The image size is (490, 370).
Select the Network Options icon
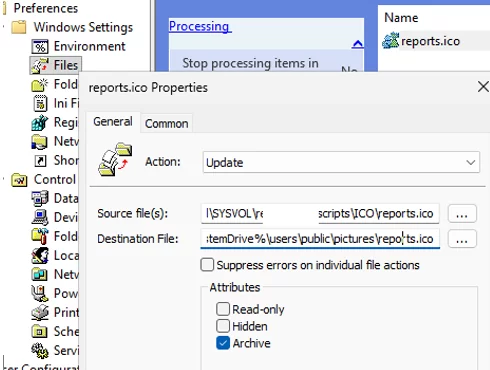(x=40, y=274)
